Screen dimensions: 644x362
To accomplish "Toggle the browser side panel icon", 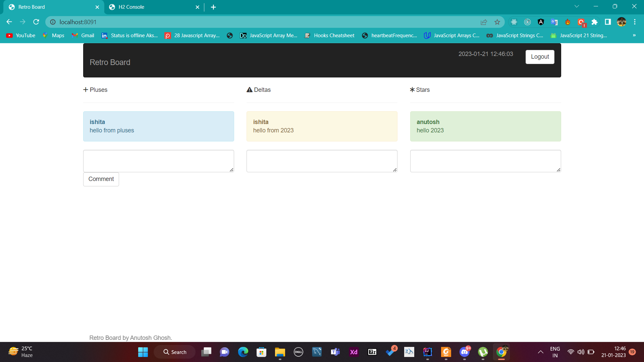I will [x=608, y=22].
